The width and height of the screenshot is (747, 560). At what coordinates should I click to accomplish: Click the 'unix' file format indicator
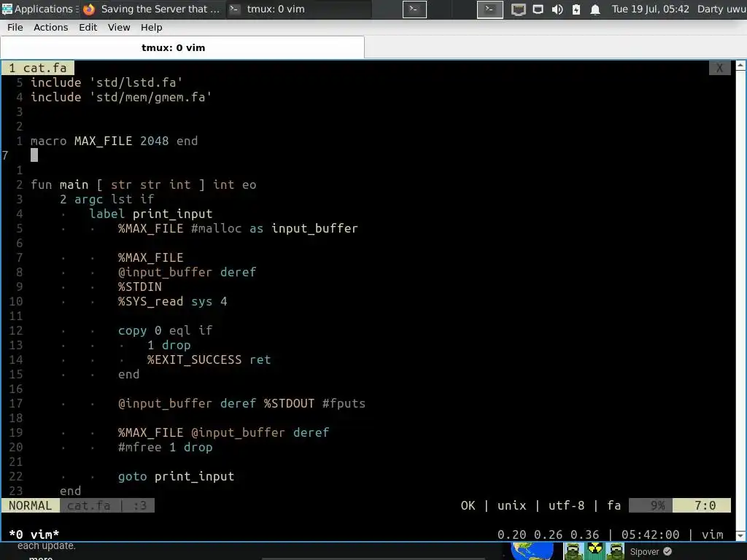click(511, 506)
